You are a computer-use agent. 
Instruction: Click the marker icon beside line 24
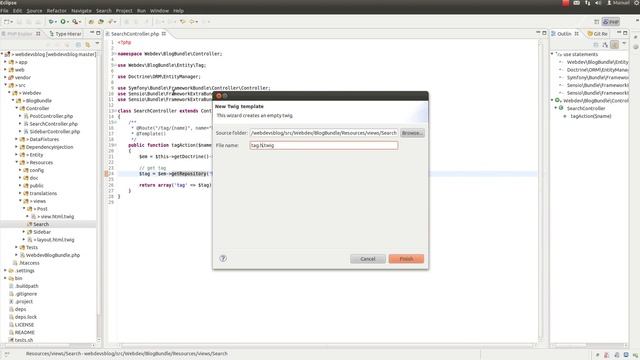(107, 174)
